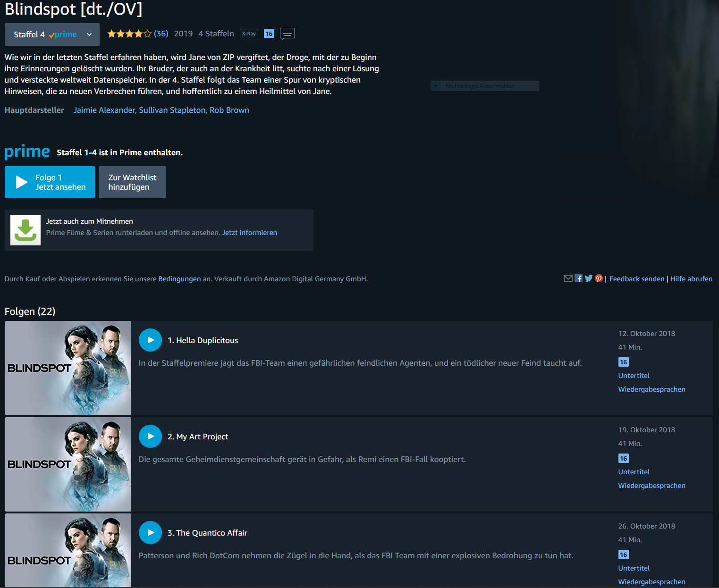This screenshot has width=719, height=588.
Task: Click the title 1. Hella Duplicitous
Action: (x=203, y=340)
